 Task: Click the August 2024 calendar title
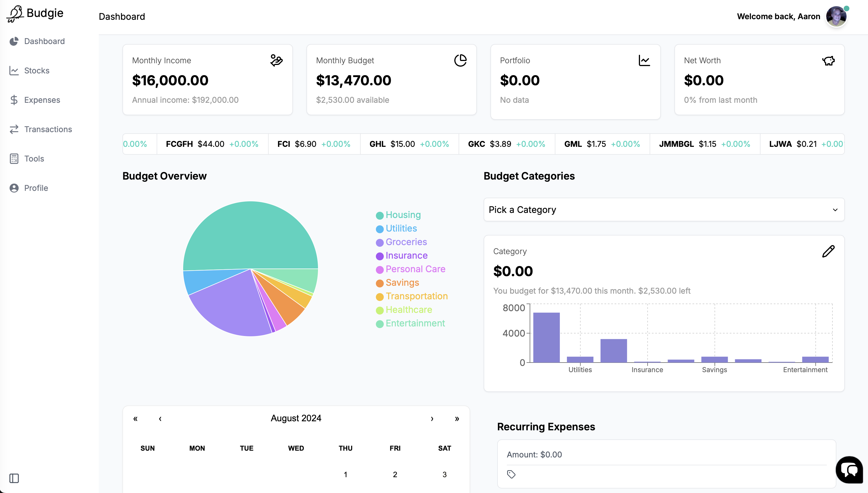click(296, 418)
